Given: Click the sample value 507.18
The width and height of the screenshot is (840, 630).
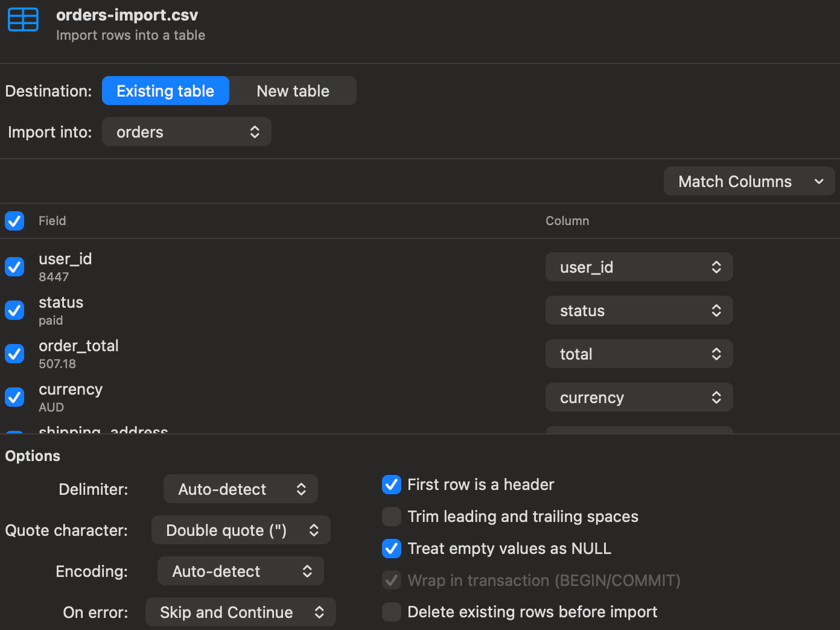Looking at the screenshot, I should point(57,364).
